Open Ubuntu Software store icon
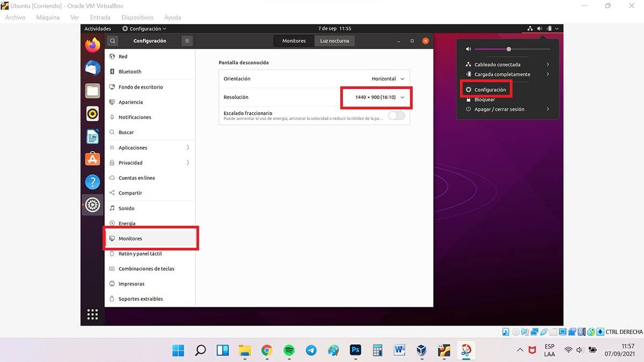 [92, 159]
